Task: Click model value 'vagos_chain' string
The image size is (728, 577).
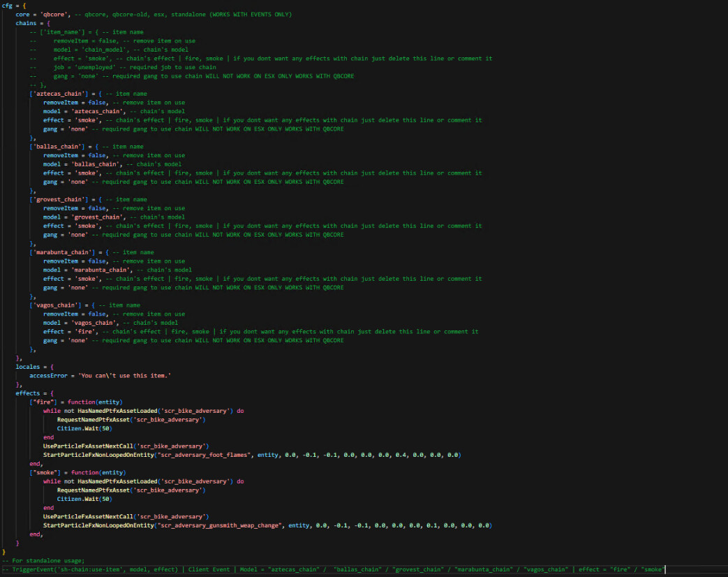Action: [94, 323]
